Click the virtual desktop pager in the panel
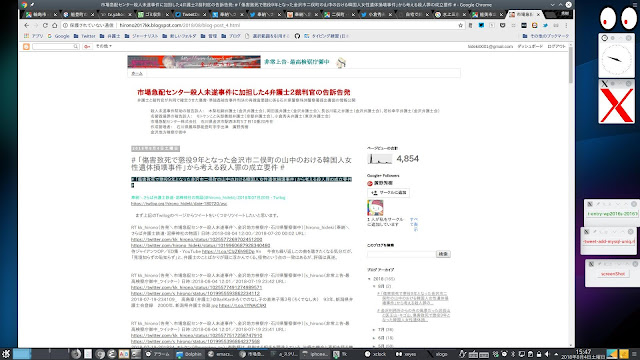This screenshot has height=360, width=640. coord(41,353)
